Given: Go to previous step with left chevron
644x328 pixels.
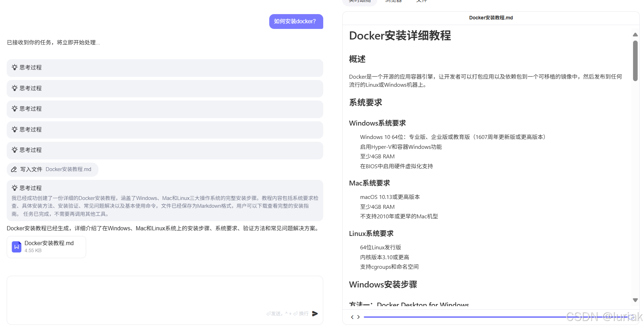Looking at the screenshot, I should coord(352,317).
